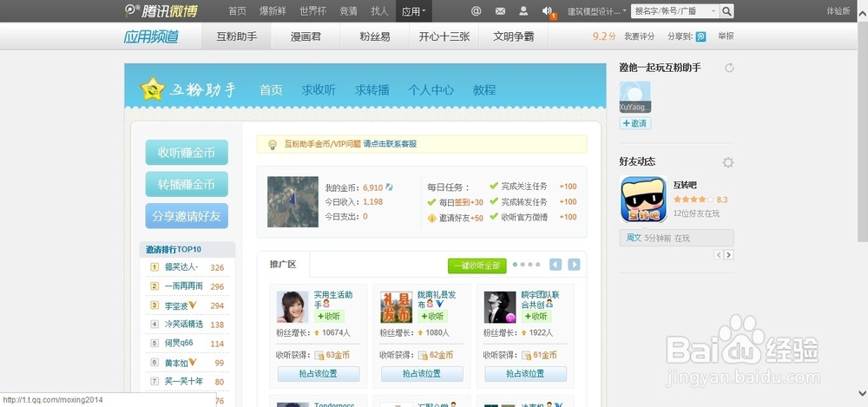
Task: Open 世界杯 in top navigation
Action: [312, 11]
